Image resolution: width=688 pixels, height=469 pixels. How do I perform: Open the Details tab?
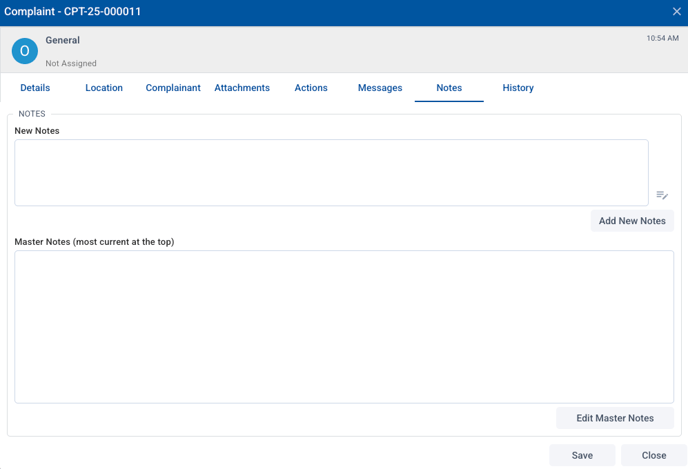pos(35,88)
